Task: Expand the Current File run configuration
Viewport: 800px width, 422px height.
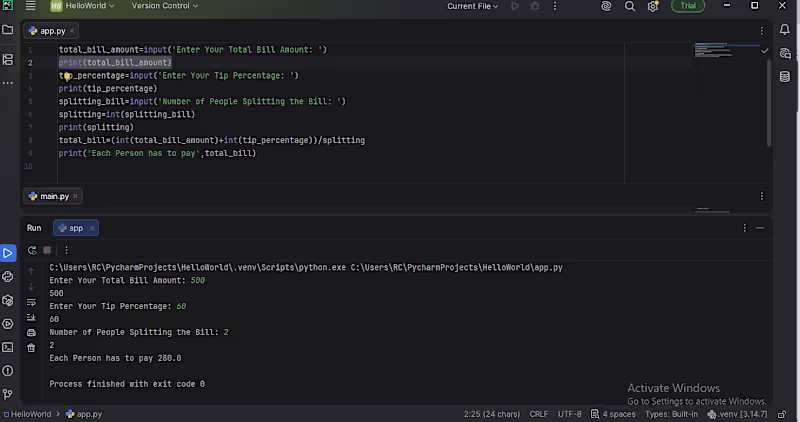Action: point(472,6)
